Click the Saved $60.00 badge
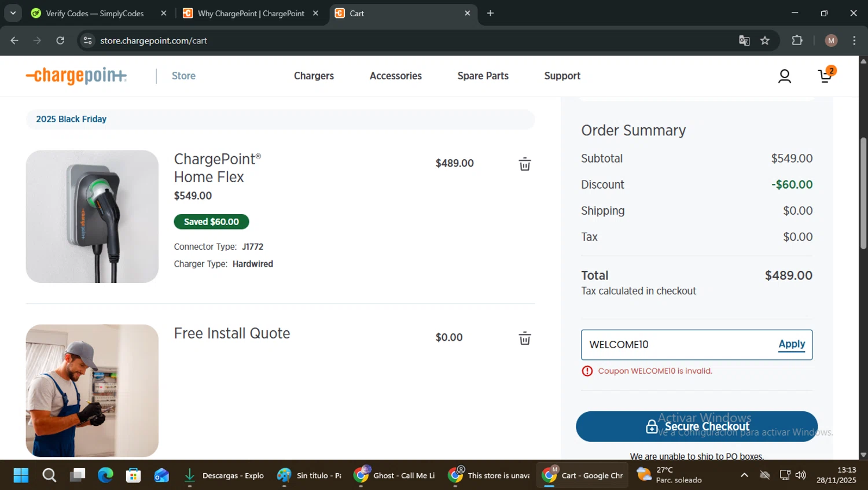This screenshot has width=868, height=490. (211, 222)
